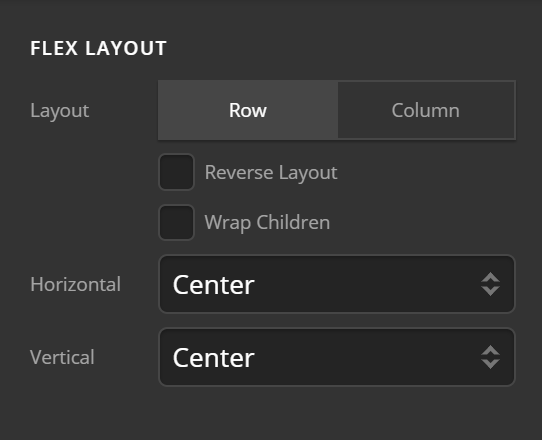Click the Horizontal field label
The width and height of the screenshot is (542, 440).
coord(75,284)
